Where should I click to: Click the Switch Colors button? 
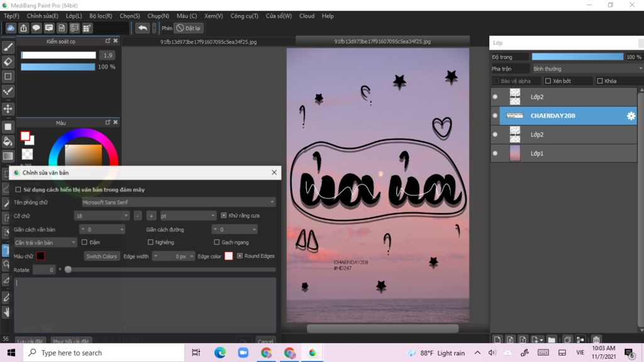[x=101, y=256]
